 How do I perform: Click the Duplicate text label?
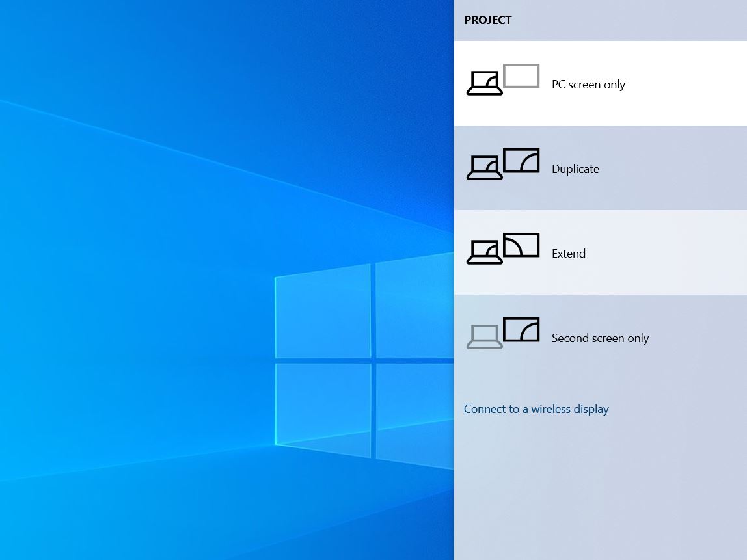[x=575, y=168]
